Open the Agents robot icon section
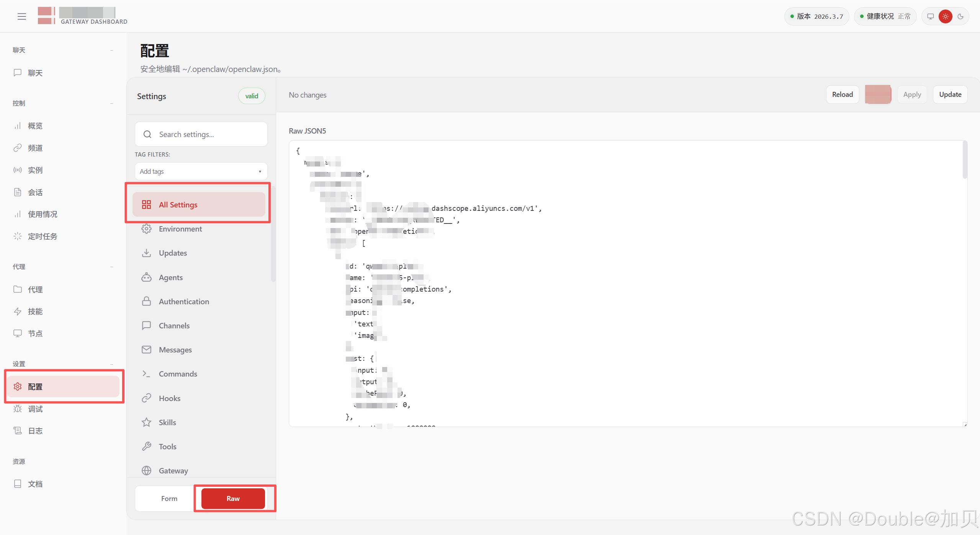 coord(146,277)
